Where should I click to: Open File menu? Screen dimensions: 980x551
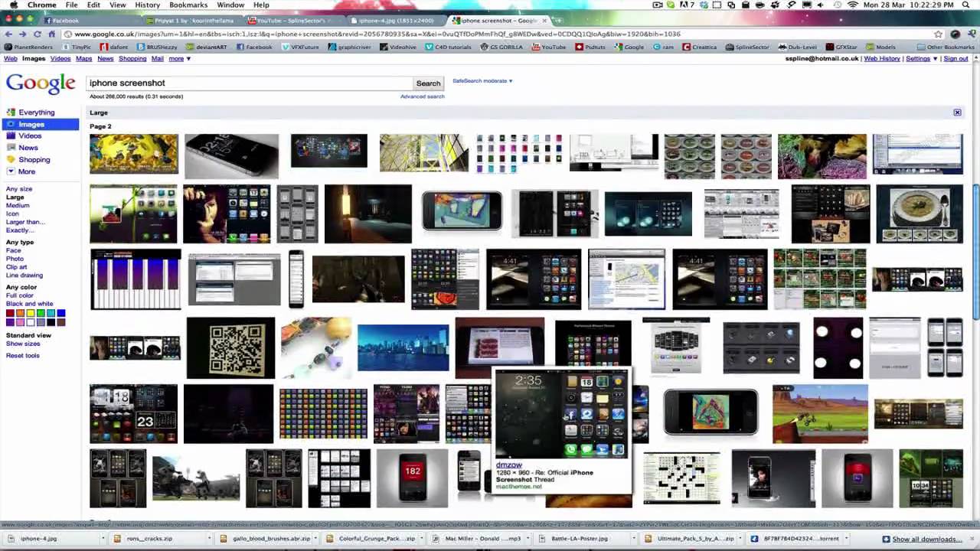71,5
